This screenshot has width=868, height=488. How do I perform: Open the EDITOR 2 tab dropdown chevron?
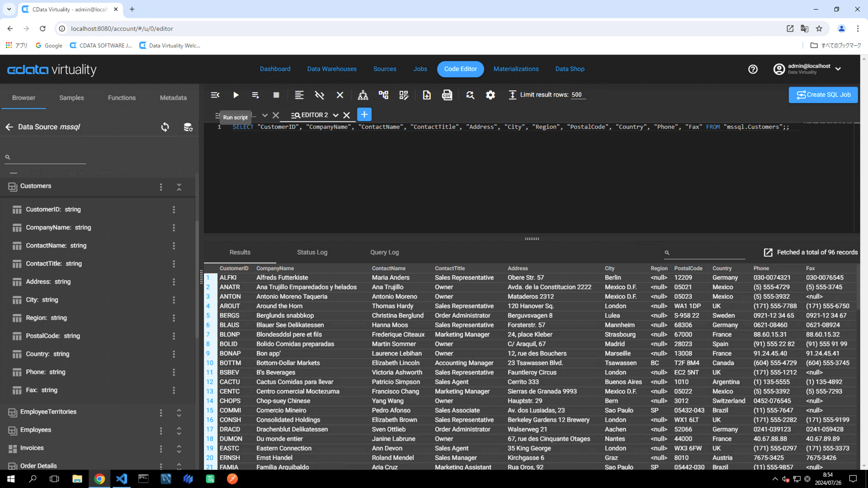tap(335, 115)
